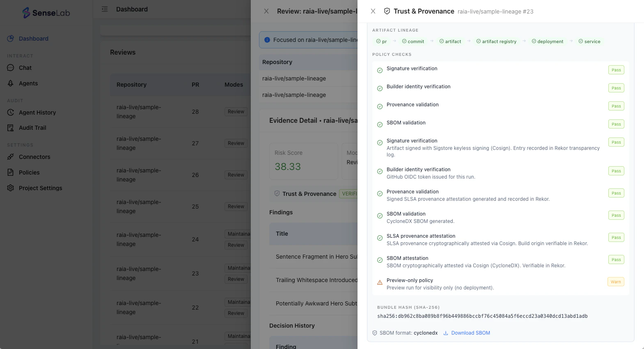Viewport: 644px width, 349px height.
Task: Click the PR 25 row Review tag
Action: tap(236, 207)
